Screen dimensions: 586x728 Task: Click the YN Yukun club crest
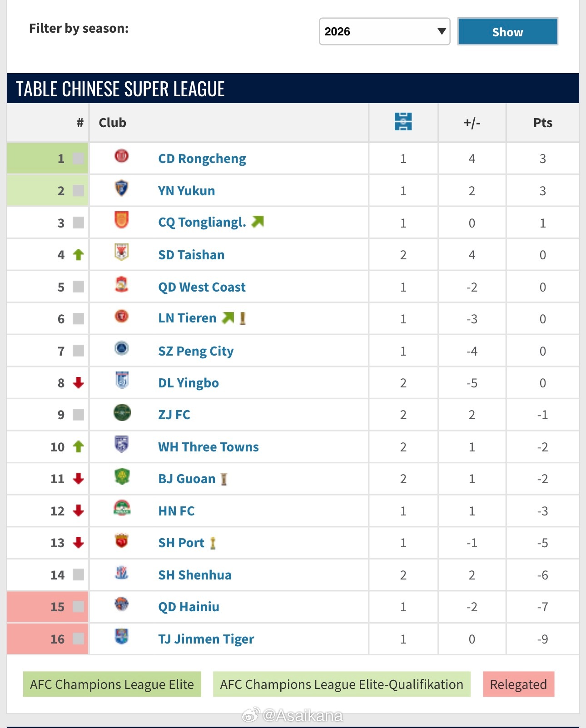click(x=121, y=188)
